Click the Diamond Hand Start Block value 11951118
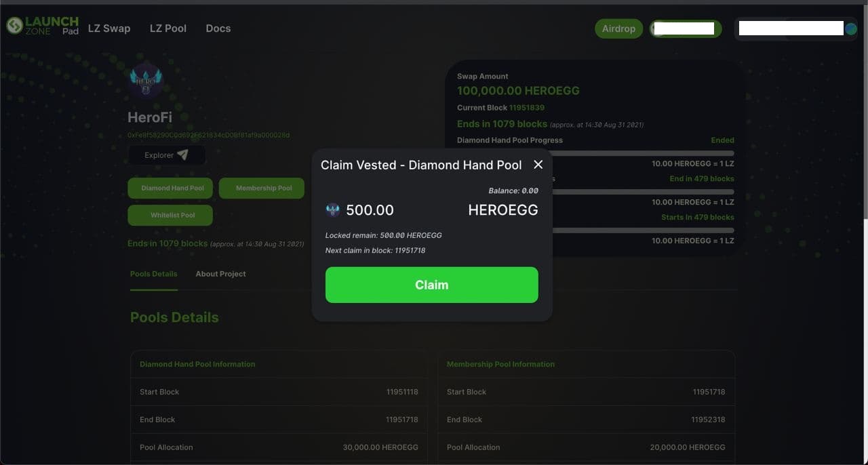The height and width of the screenshot is (465, 868). tap(402, 392)
